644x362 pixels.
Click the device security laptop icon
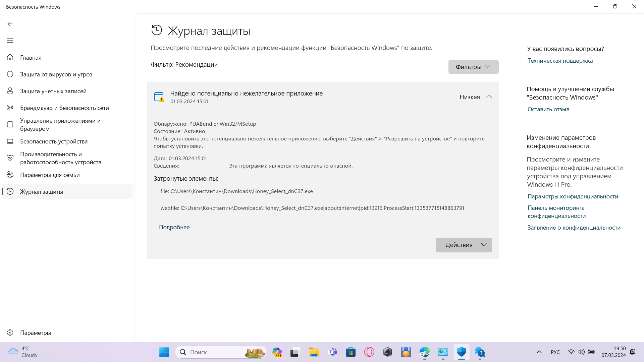[10, 141]
